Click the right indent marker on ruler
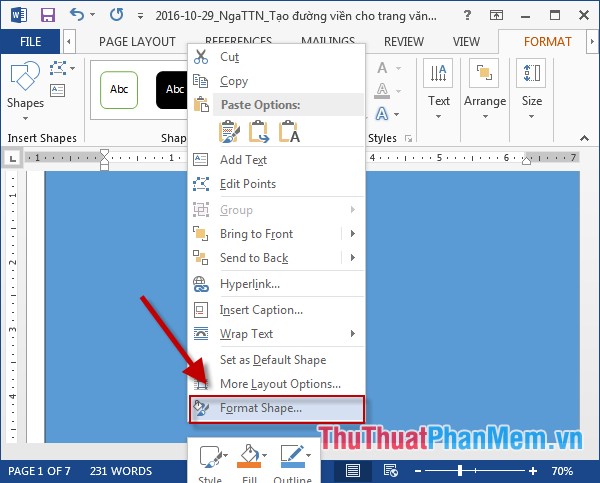Image resolution: width=600 pixels, height=483 pixels. (x=527, y=160)
